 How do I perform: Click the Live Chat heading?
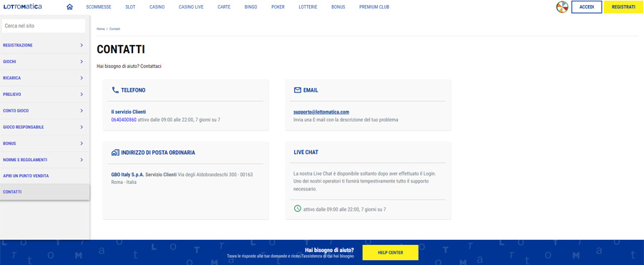(x=306, y=153)
